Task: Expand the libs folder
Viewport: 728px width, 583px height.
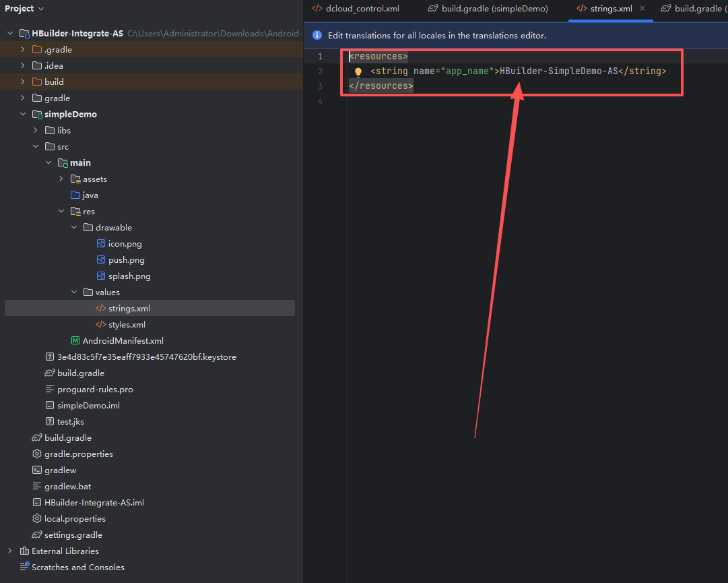Action: [36, 130]
